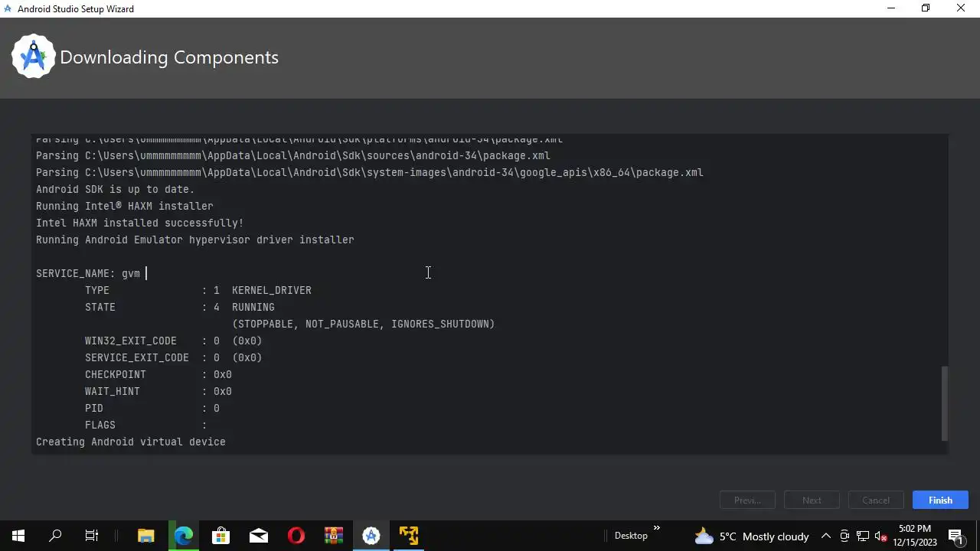980x551 pixels.
Task: Open the yellow app next to Android Studio
Action: pos(409,536)
